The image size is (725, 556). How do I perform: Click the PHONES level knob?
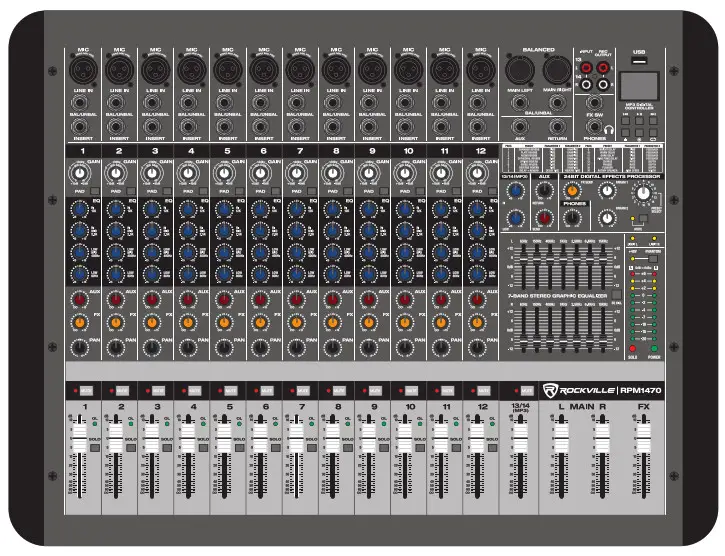coord(572,217)
